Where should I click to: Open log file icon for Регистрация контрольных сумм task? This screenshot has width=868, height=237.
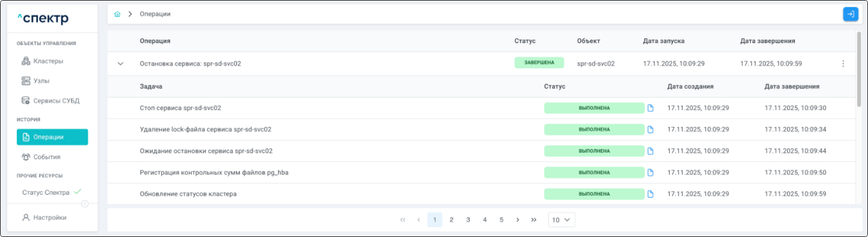pyautogui.click(x=650, y=173)
